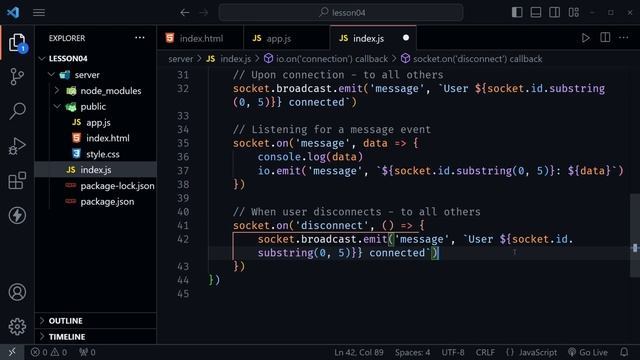Split the editor to the right
The image size is (640, 360).
click(605, 38)
